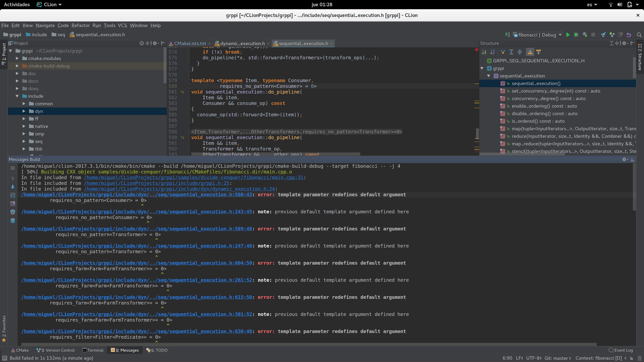
Task: Click the print icon in Messages panel
Action: point(13,212)
